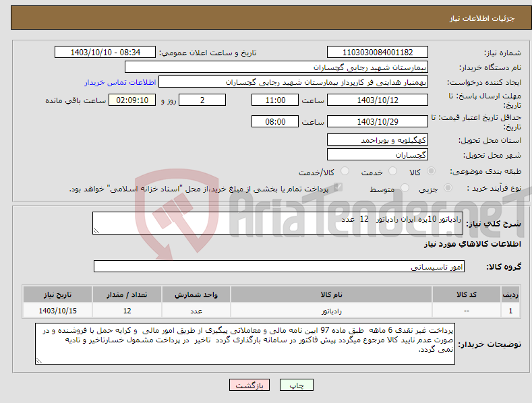Click the table cell رادیاتور

331,311
